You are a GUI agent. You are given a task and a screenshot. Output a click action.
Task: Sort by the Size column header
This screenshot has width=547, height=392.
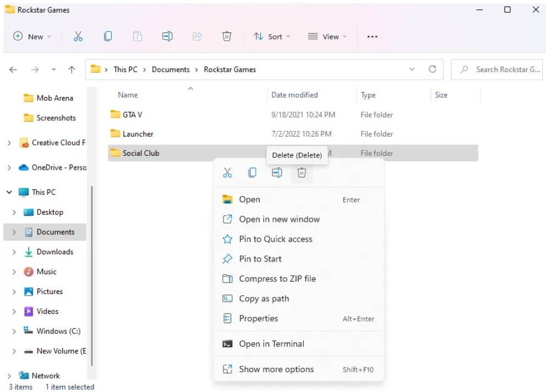pyautogui.click(x=441, y=95)
